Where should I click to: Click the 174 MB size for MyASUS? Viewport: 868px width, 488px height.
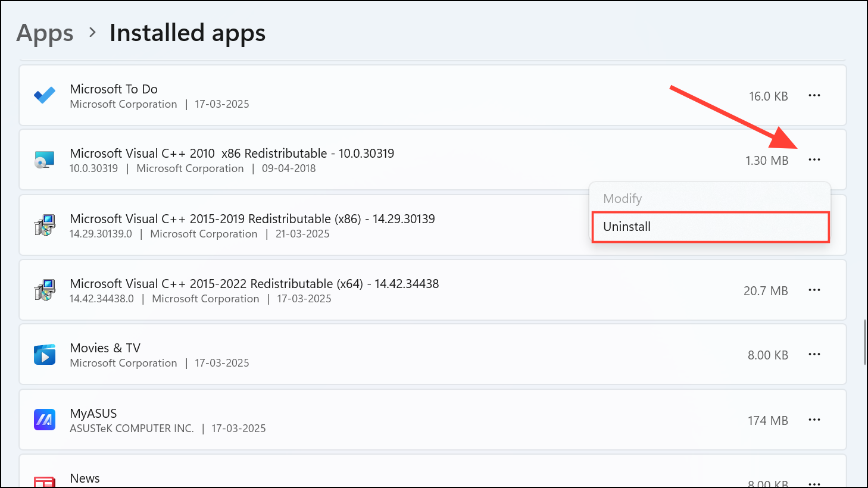768,421
